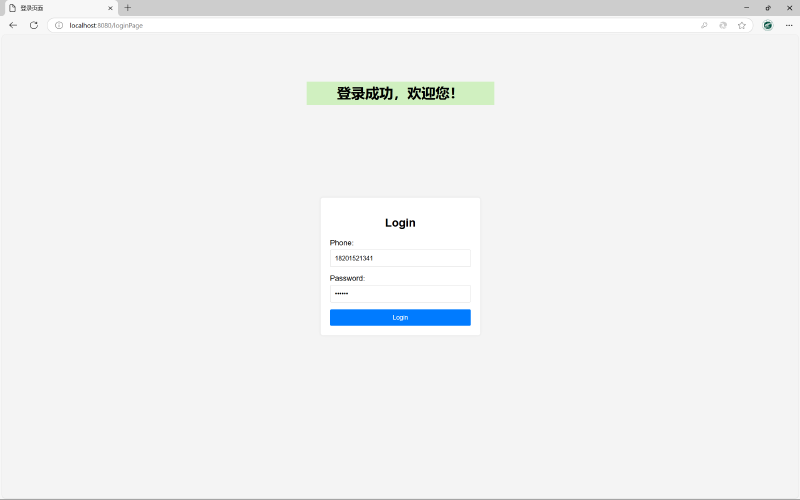Focus the Password input field
This screenshot has width=800, height=500.
coord(400,294)
